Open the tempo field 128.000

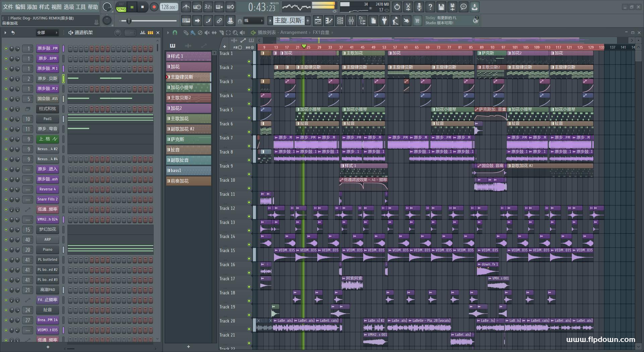pyautogui.click(x=169, y=7)
